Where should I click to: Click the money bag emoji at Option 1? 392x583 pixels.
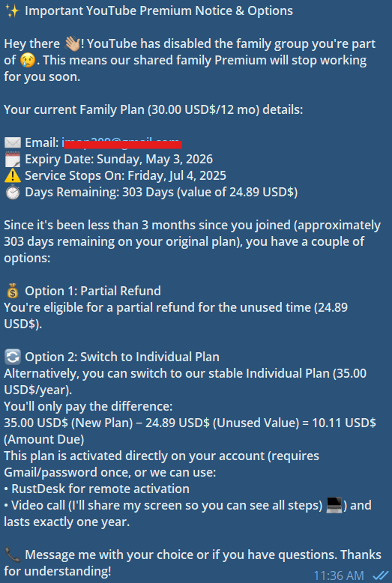click(x=12, y=291)
